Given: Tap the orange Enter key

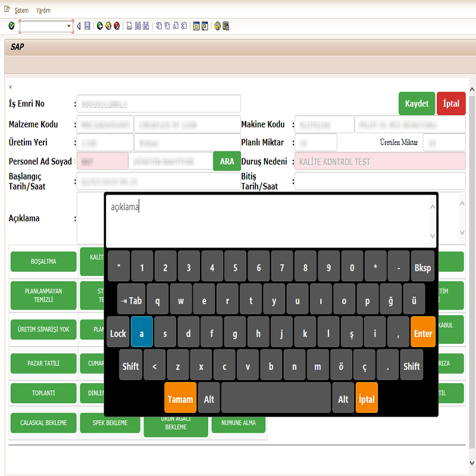Looking at the screenshot, I should coord(423,332).
